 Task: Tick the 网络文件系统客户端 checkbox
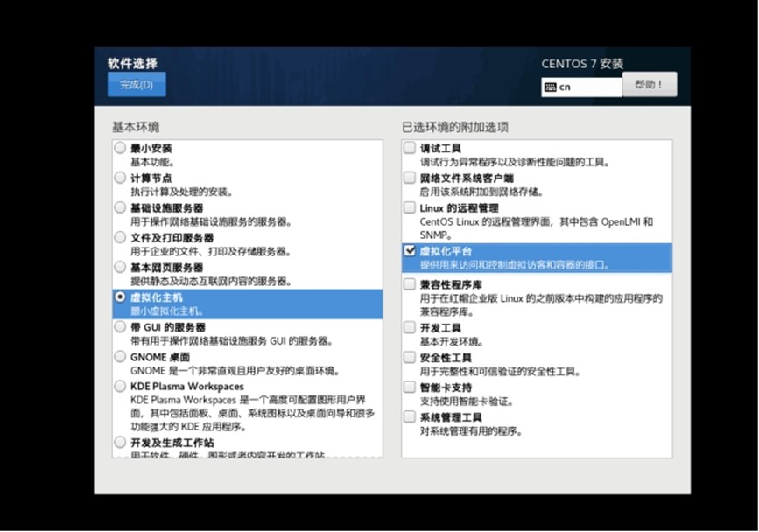pyautogui.click(x=410, y=178)
